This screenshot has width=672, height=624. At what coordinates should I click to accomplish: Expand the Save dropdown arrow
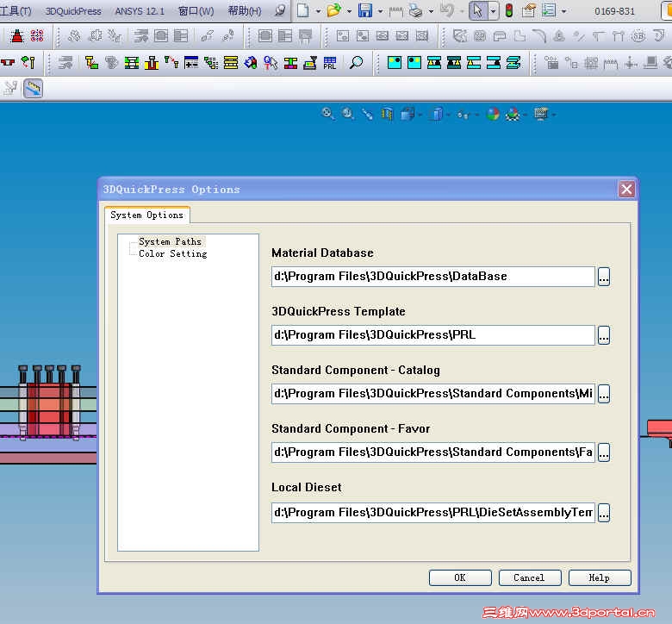coord(380,11)
